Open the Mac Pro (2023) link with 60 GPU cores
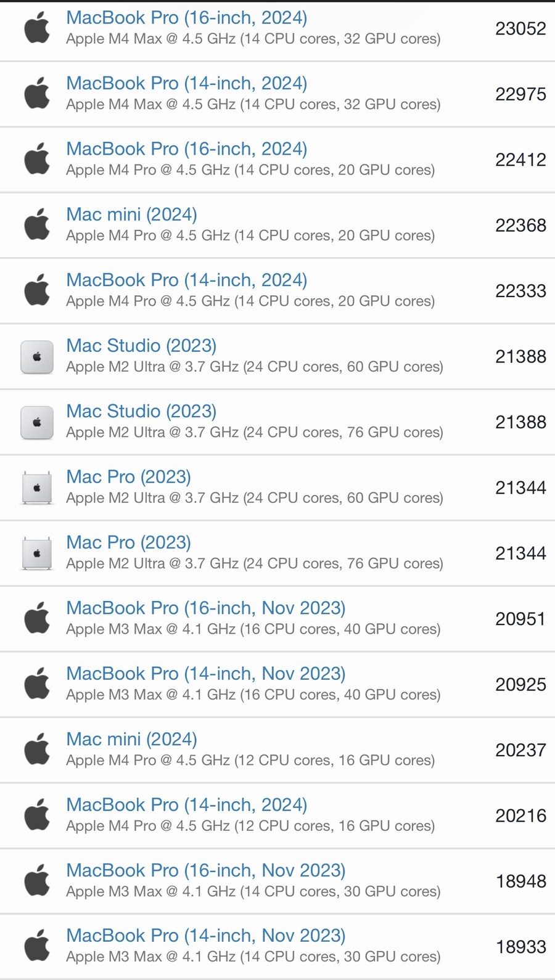 (x=128, y=477)
